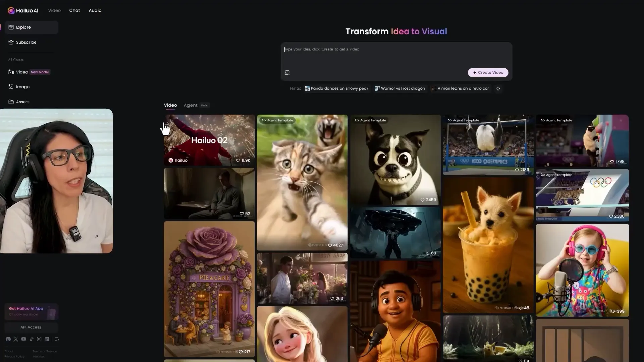Screen dimensions: 644x362
Task: Open the X (Twitter) link icon
Action: click(16, 339)
